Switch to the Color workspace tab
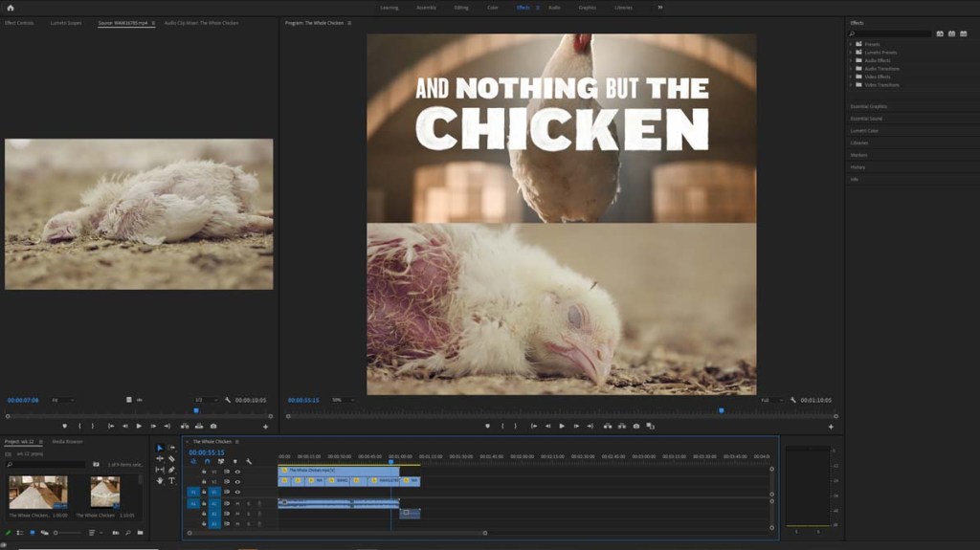Viewport: 980px width, 550px height. coord(492,7)
